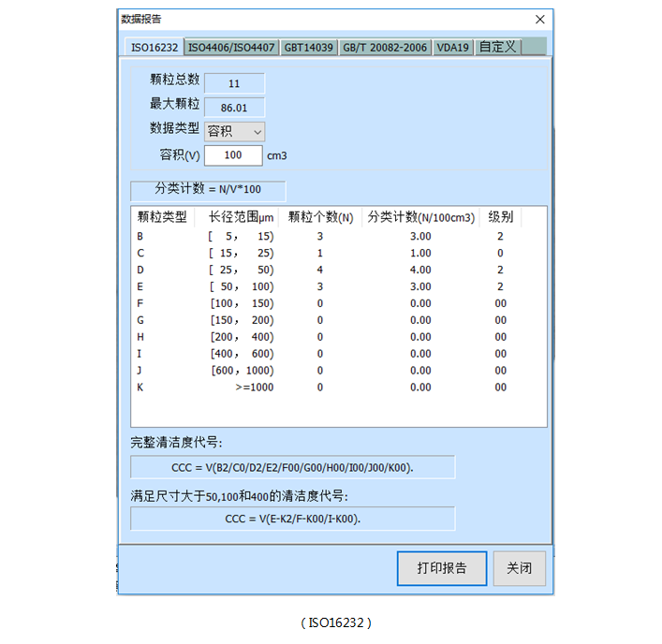The width and height of the screenshot is (662, 644).
Task: Open the ISO4406/ISO4407 tab
Action: point(230,48)
